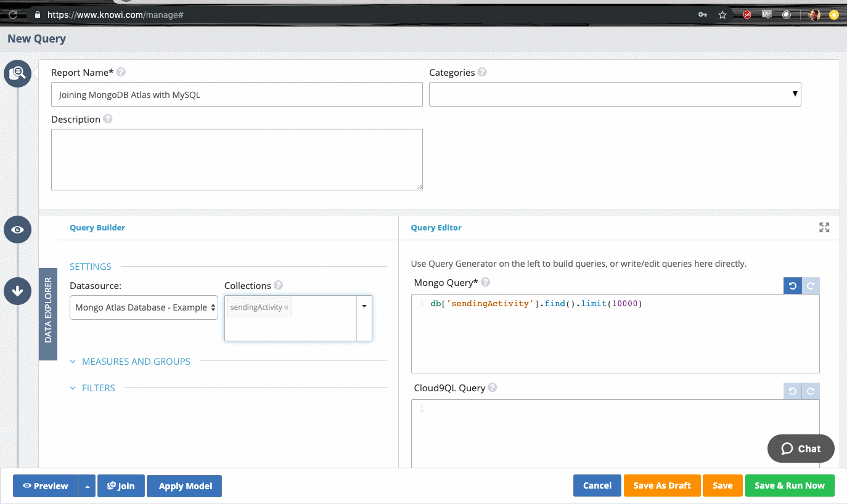Viewport: 847px width, 504px height.
Task: Bookmark this page with star icon
Action: coord(722,14)
